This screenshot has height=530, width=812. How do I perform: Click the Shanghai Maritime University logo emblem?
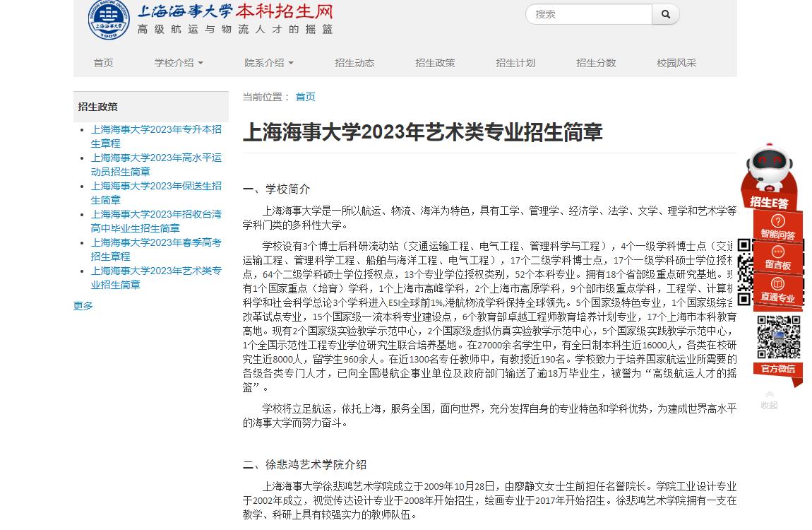108,20
